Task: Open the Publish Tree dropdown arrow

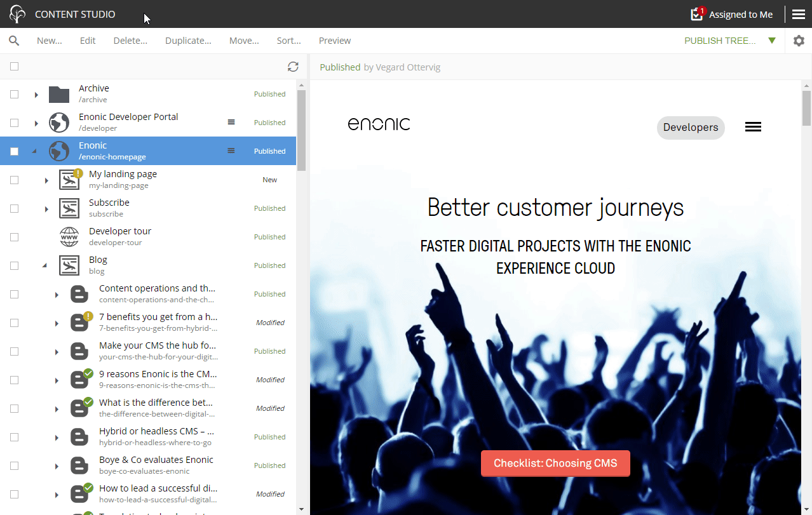Action: coord(772,41)
